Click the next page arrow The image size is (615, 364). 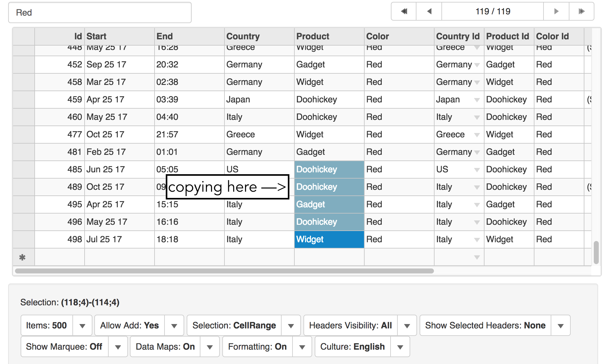(x=556, y=12)
